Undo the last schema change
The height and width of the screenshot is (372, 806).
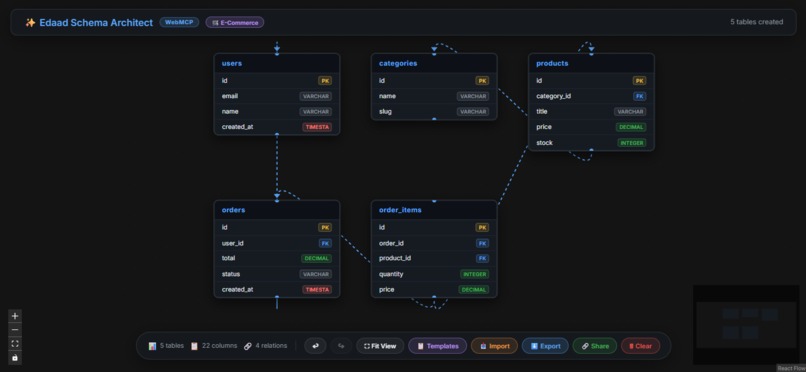pyautogui.click(x=315, y=346)
